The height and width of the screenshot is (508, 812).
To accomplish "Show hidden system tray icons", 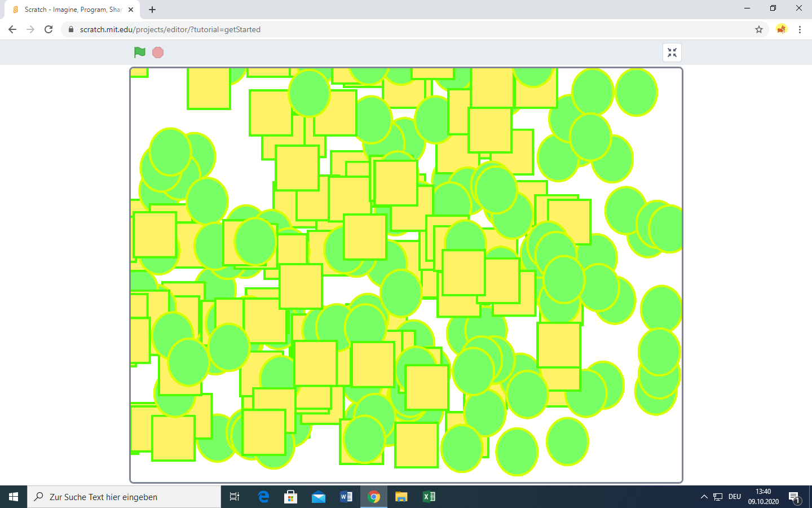I will coord(704,497).
